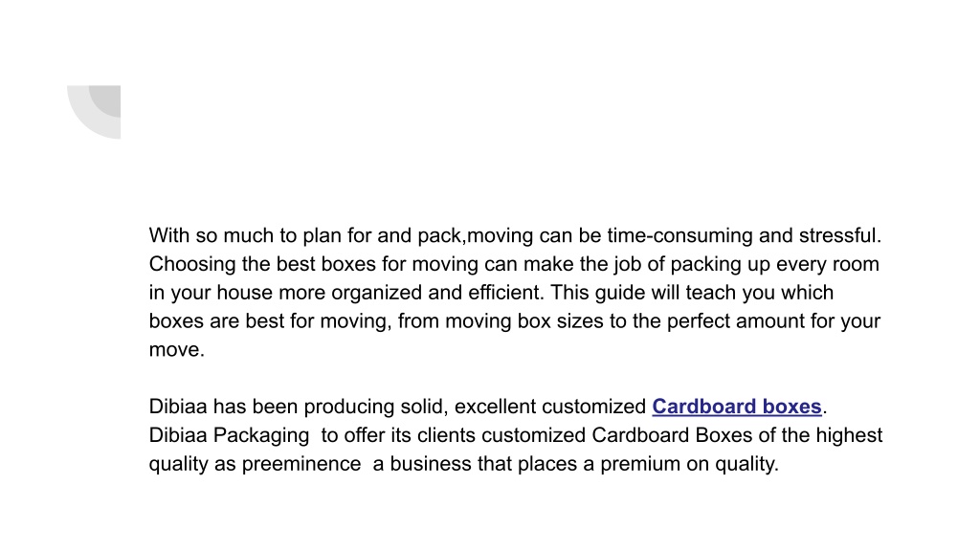Image resolution: width=980 pixels, height=551 pixels.
Task: Open the Cardboard boxes hyperlink
Action: tap(736, 407)
